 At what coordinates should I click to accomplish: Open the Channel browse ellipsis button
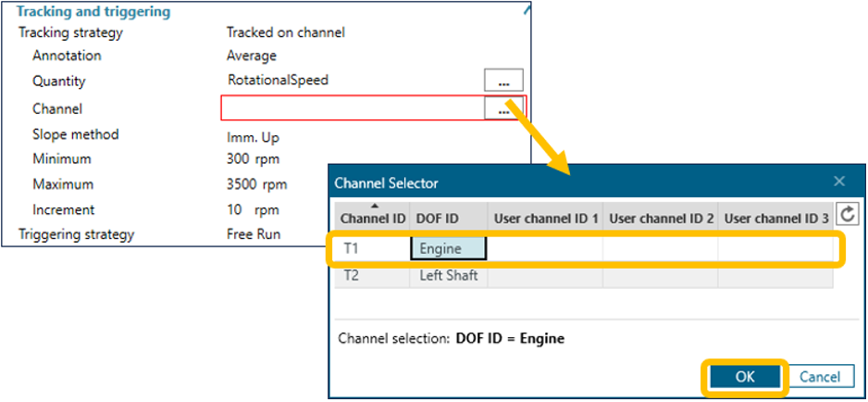(503, 109)
